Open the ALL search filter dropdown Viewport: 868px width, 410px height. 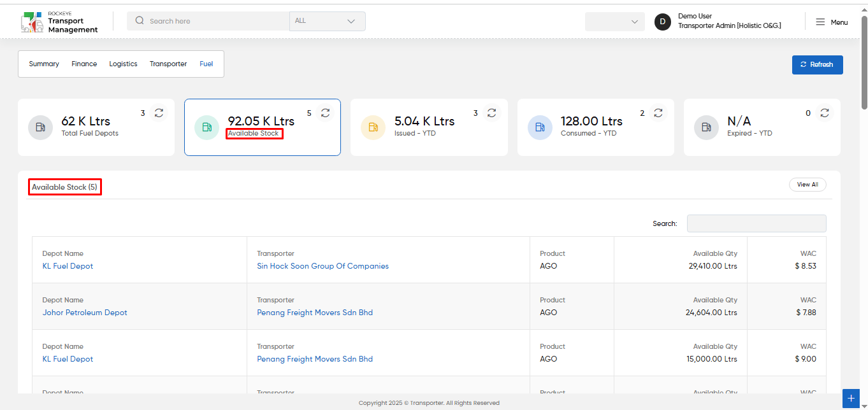[x=328, y=21]
